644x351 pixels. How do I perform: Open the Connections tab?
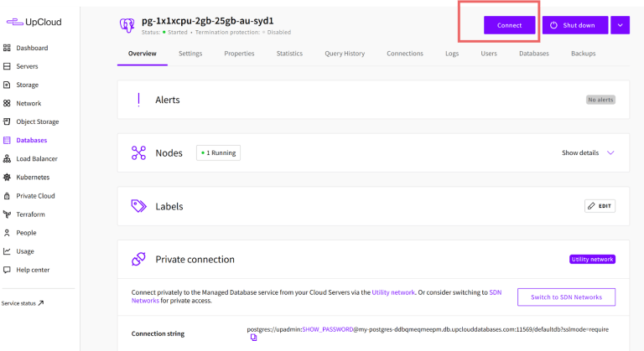(x=405, y=54)
